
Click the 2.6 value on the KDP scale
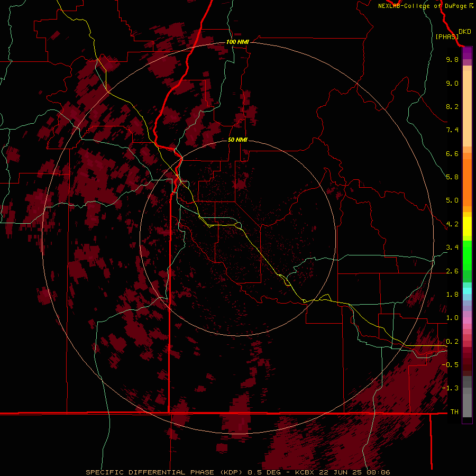[452, 271]
